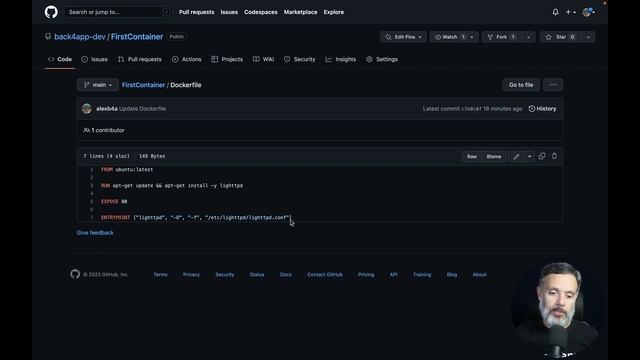Open the latest commit hash link
Screen dimensions: 640x360
[471, 109]
